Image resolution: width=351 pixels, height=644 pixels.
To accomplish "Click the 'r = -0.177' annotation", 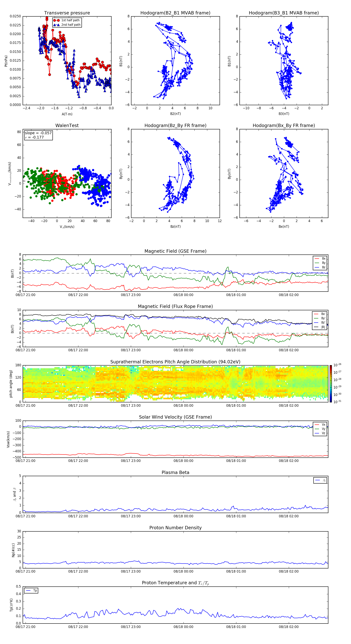I will click(x=35, y=137).
